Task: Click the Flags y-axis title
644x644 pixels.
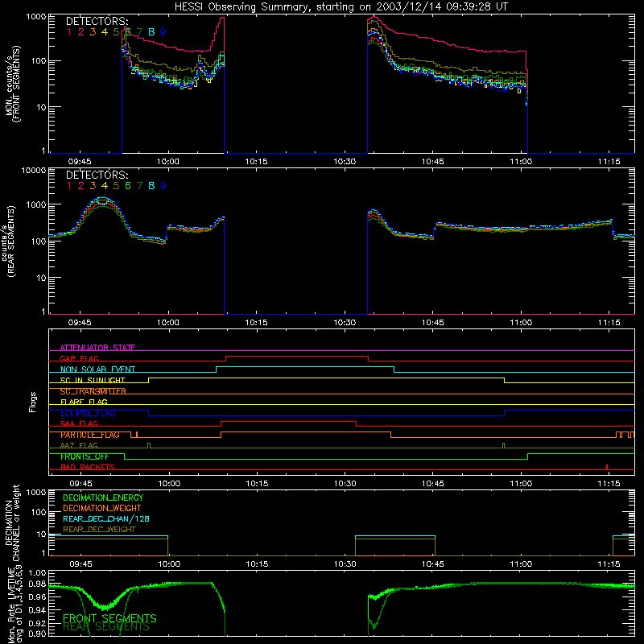Action: pos(33,402)
